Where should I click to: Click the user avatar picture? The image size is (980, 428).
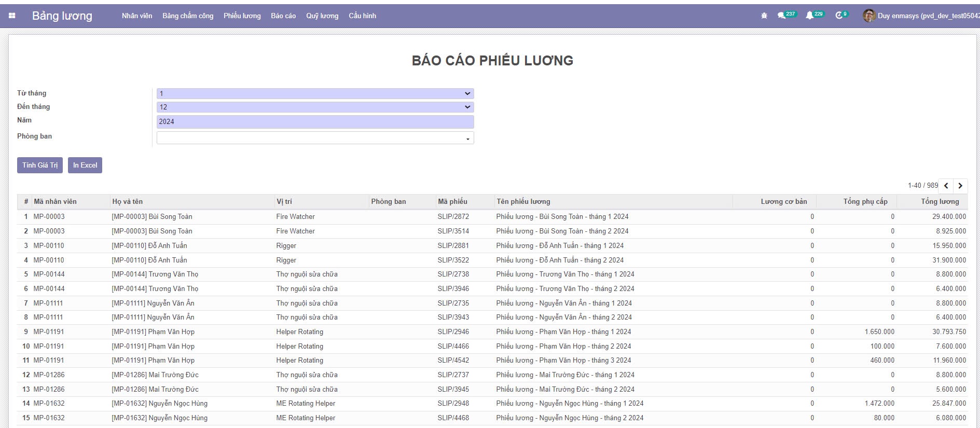[x=868, y=16]
